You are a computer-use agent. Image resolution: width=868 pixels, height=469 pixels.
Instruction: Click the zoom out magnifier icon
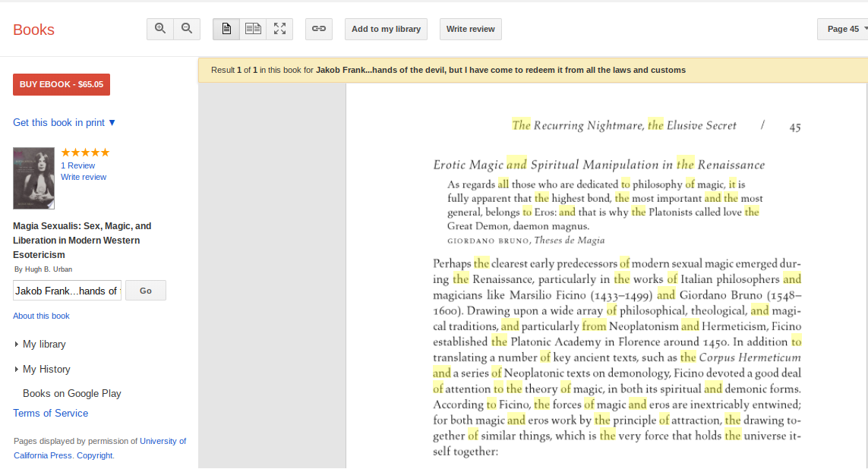[x=187, y=29]
